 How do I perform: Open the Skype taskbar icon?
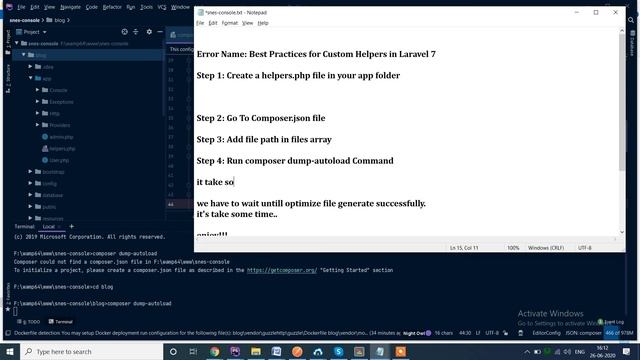coord(338,351)
